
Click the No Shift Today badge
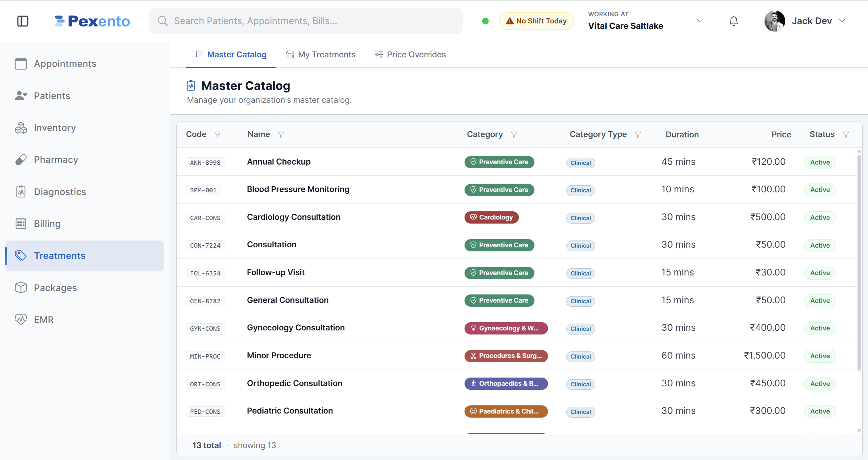point(536,21)
